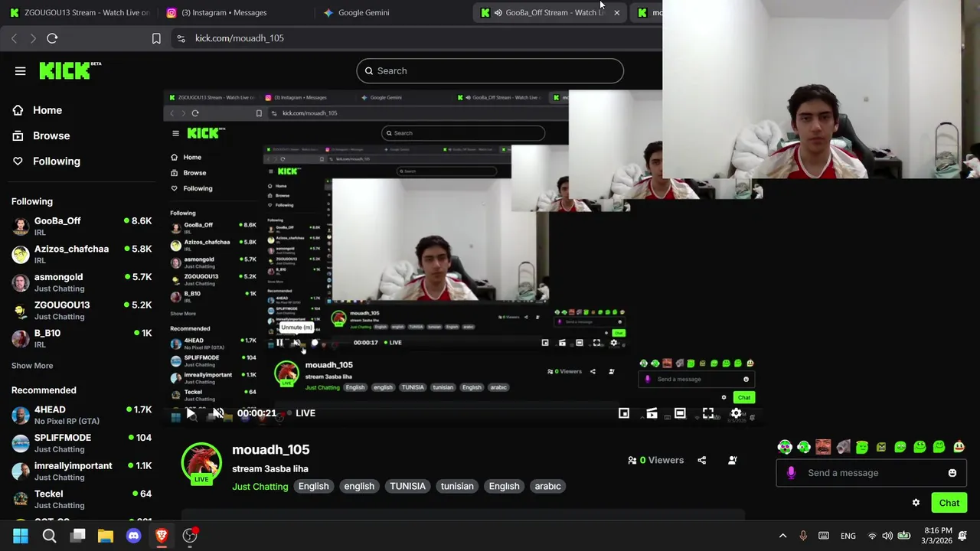Insert the gray dolphin emote
The height and width of the screenshot is (551, 980).
[843, 447]
